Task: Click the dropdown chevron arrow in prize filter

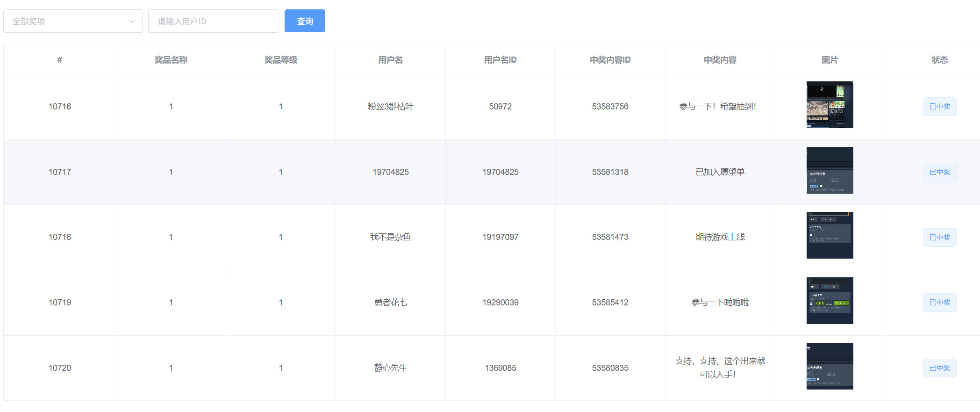Action: coord(132,21)
